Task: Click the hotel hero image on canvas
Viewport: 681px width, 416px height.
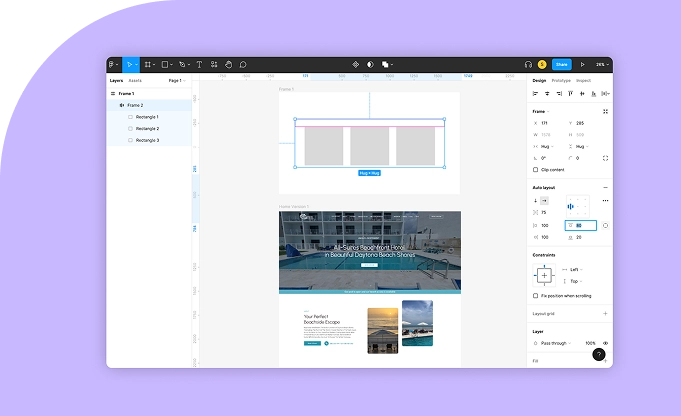Action: coord(369,250)
